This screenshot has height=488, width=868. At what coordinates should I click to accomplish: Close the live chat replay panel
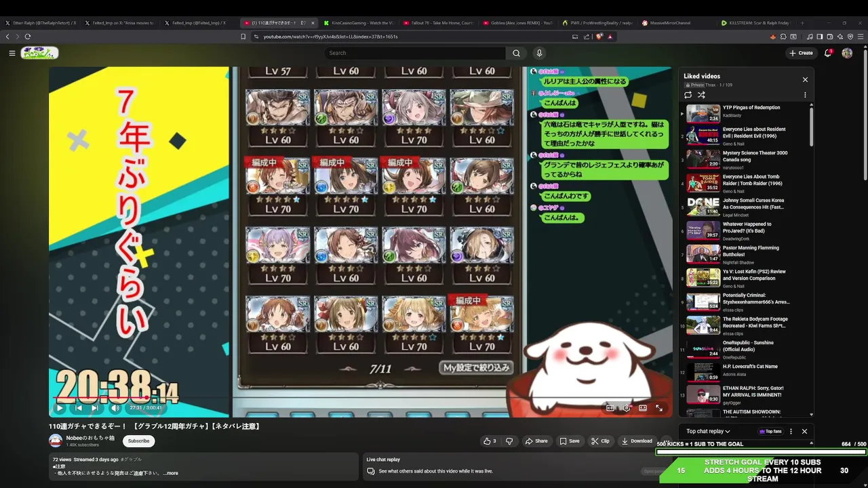coord(804,431)
